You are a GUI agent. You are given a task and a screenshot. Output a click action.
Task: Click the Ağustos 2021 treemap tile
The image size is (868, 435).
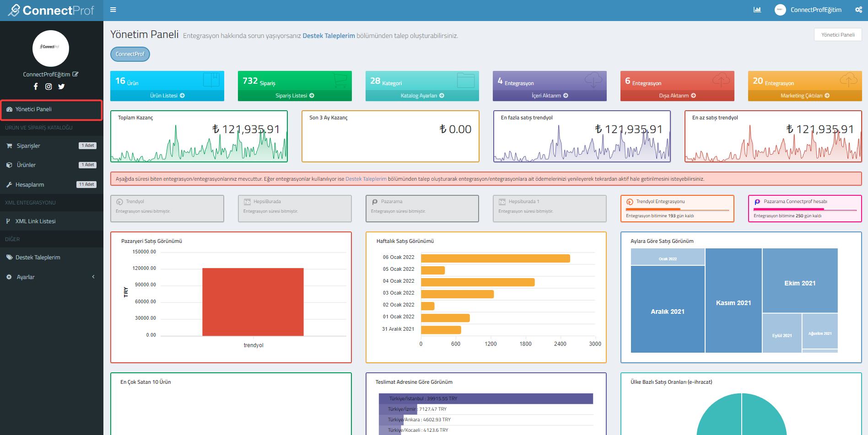[x=820, y=331]
